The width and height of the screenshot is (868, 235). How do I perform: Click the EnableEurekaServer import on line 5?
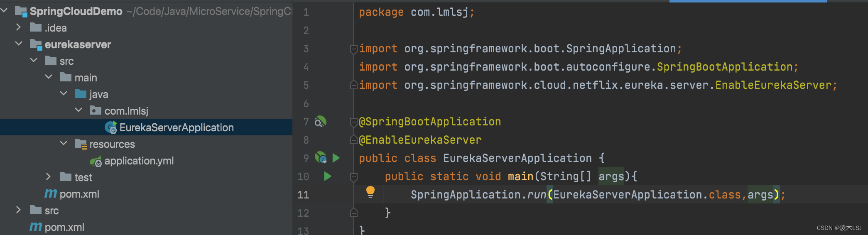point(773,85)
